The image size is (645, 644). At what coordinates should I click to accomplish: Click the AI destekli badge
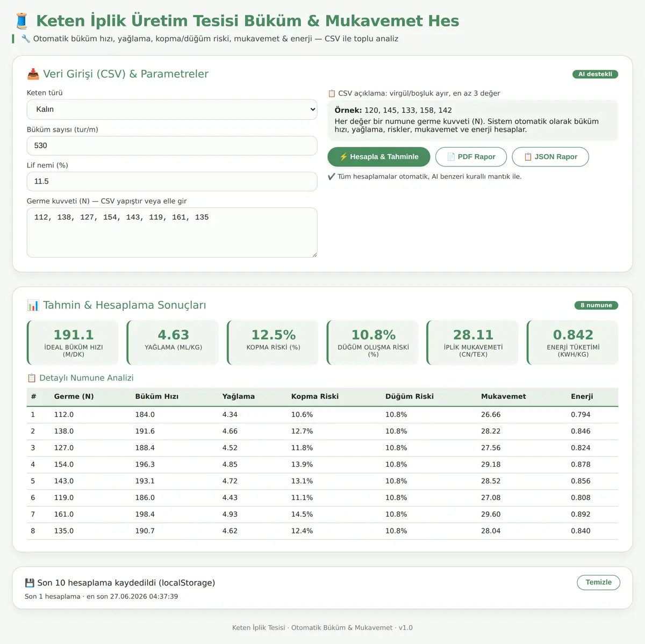(595, 74)
